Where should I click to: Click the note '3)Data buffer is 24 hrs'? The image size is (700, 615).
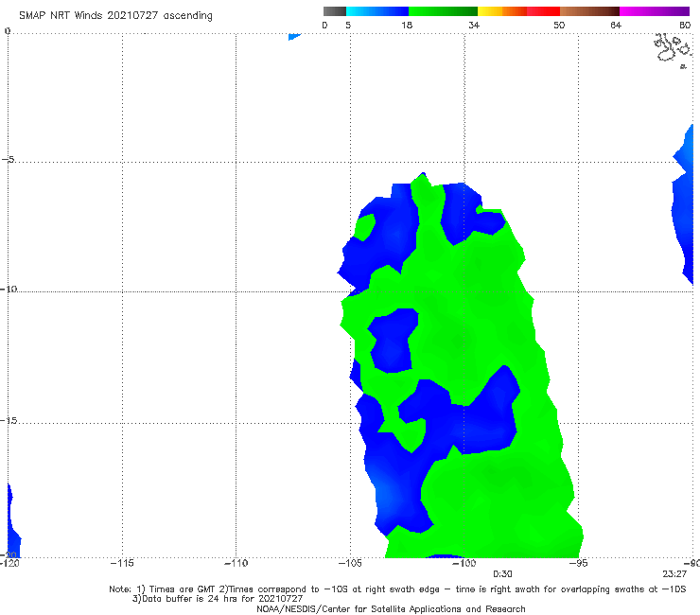coord(218,599)
